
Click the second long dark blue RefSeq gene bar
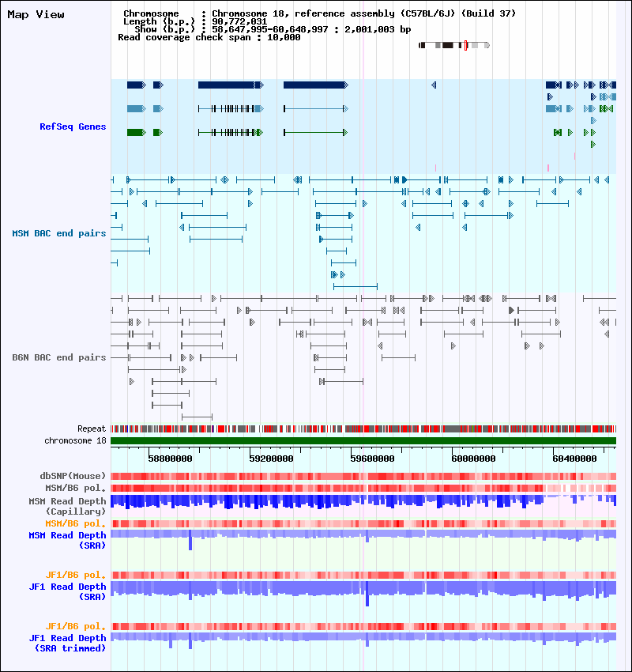[x=315, y=85]
